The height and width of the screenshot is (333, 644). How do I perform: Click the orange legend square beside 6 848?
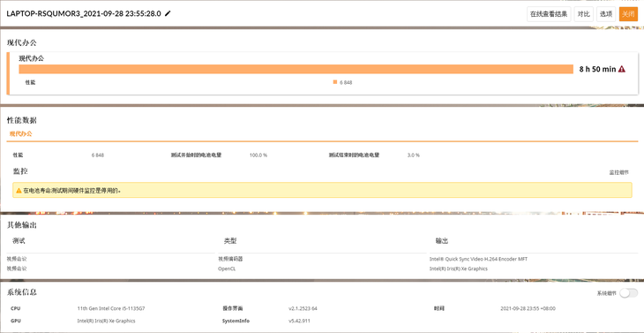[335, 82]
